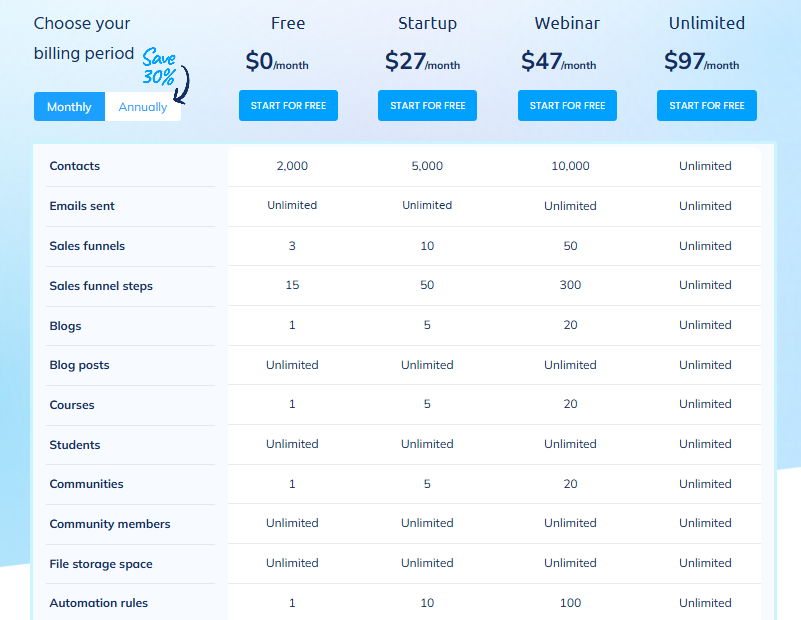The image size is (801, 620).
Task: Click the Save 30% badge
Action: point(160,62)
